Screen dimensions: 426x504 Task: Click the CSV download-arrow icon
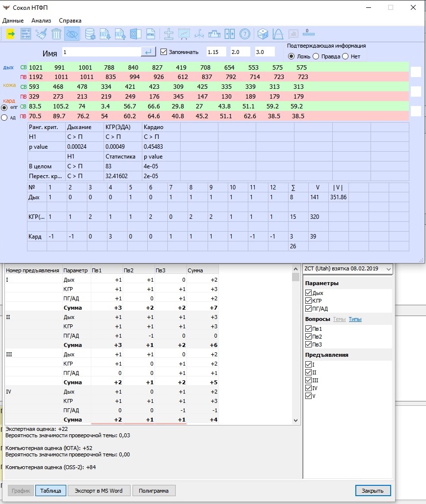tap(105, 34)
